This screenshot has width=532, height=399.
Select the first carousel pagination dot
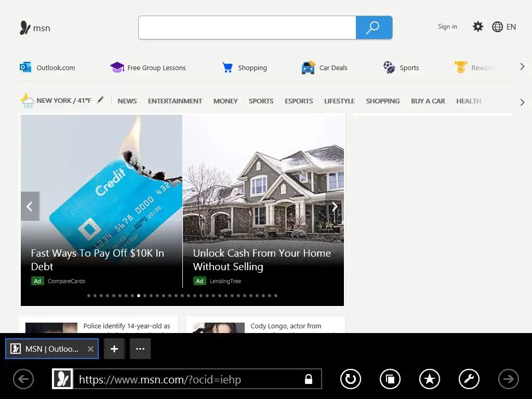tap(89, 296)
